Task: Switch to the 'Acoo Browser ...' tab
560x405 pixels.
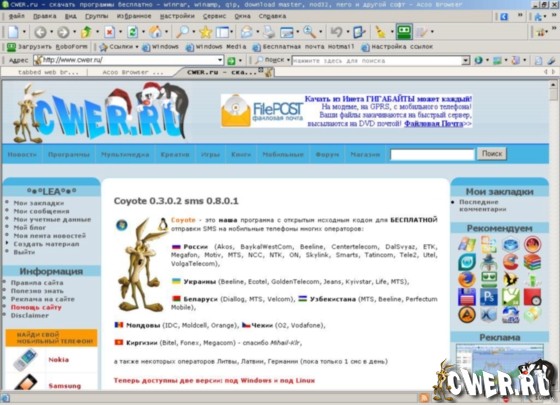Action: (133, 72)
